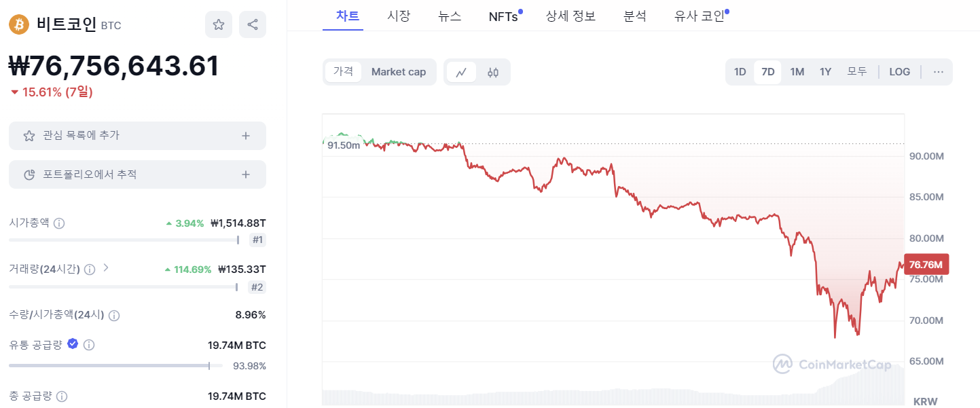Expand 포트폴리오에서 추적 with plus sign
Screen dimensions: 980x408
[x=246, y=174]
